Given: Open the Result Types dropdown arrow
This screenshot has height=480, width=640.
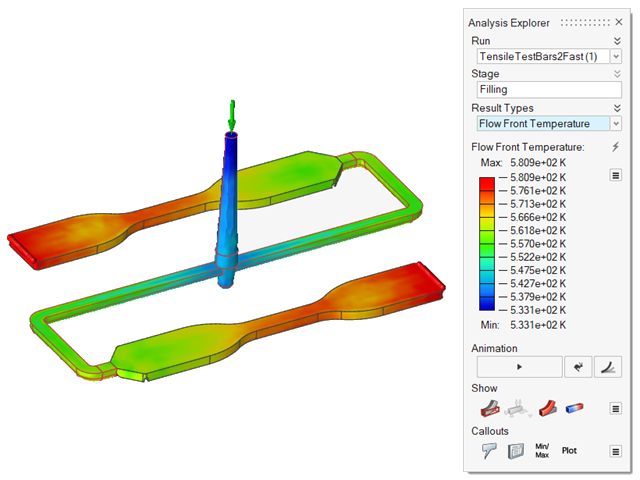Looking at the screenshot, I should [x=616, y=124].
